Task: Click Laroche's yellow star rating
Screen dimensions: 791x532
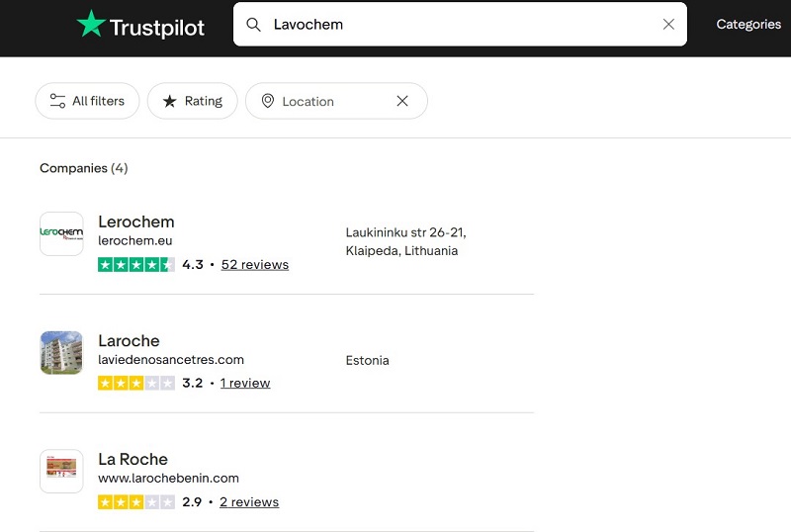Action: (x=136, y=383)
